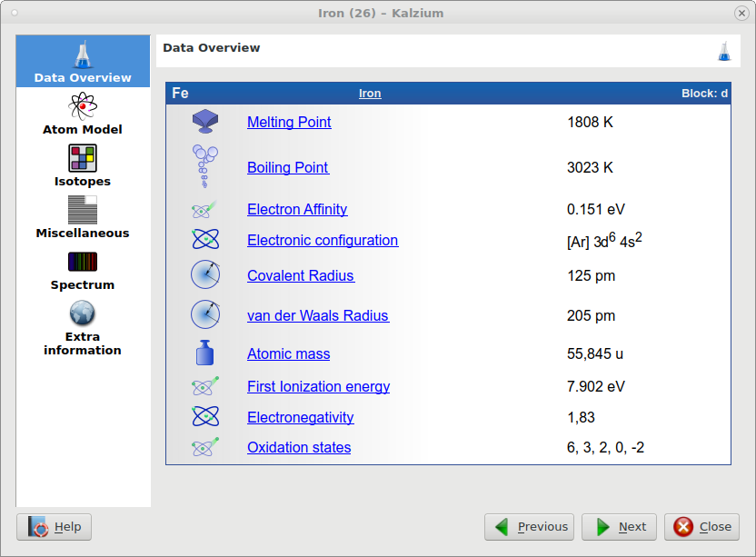Select the boiling point value 3023 K

pyautogui.click(x=590, y=167)
